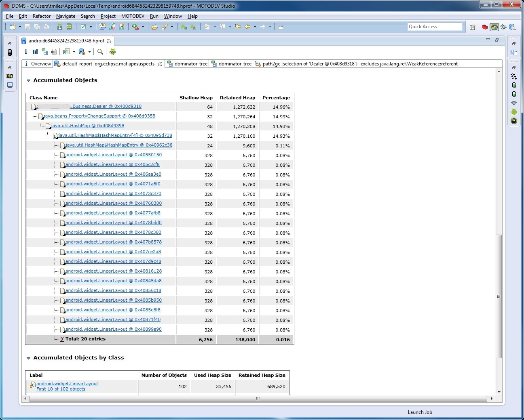Switch to the Debug bug perspective
524x420 pixels.
[x=503, y=27]
